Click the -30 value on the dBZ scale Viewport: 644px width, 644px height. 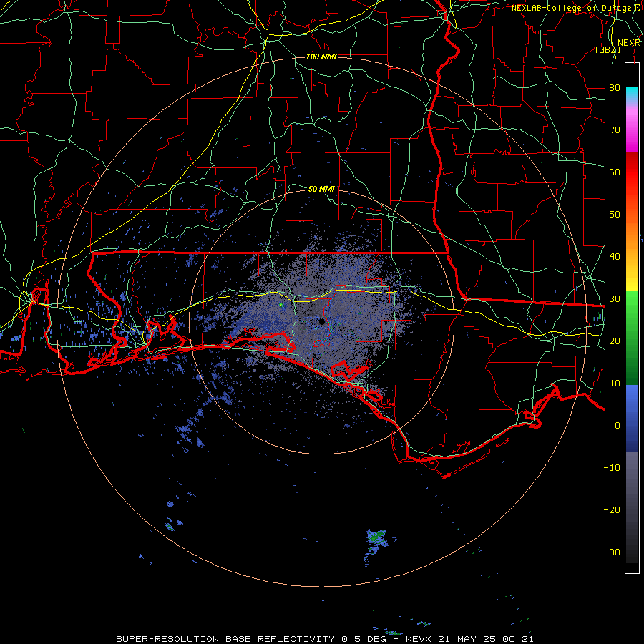[612, 552]
